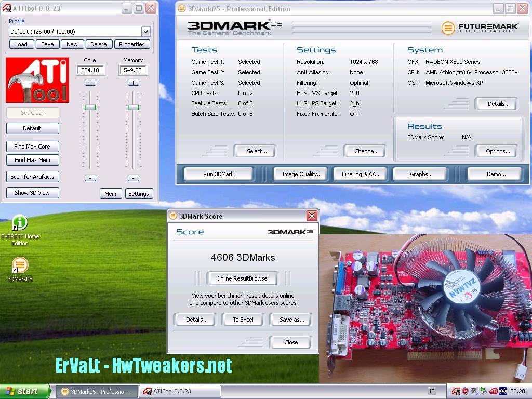The height and width of the screenshot is (399, 532).
Task: Click the ATITool hammer logo image
Action: pos(37,80)
